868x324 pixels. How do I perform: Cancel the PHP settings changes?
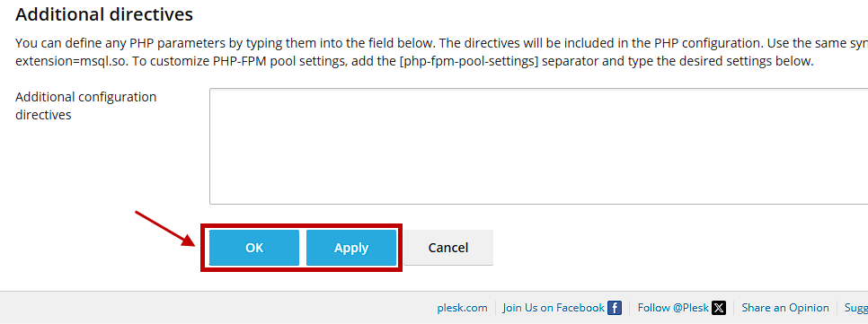(x=447, y=248)
